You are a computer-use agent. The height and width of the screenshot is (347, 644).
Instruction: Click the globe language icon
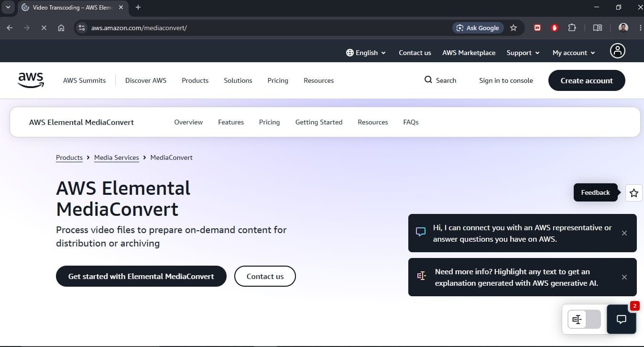[350, 53]
